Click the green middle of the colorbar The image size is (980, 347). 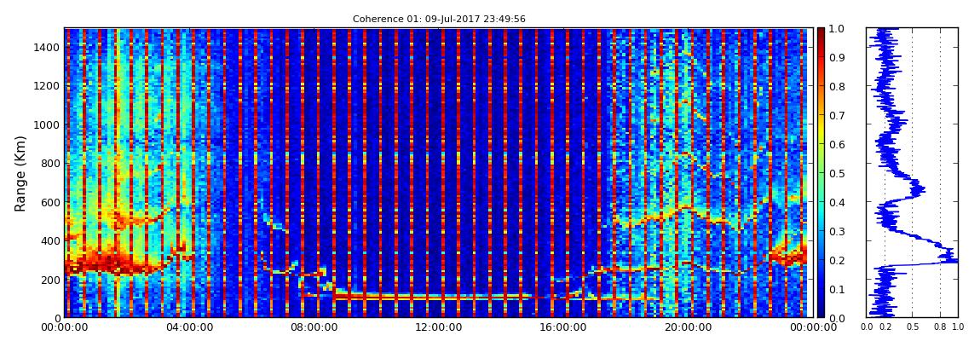tap(821, 173)
